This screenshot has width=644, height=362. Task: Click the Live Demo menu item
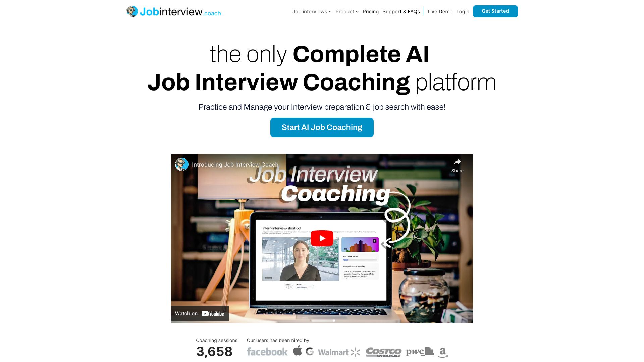pyautogui.click(x=440, y=11)
